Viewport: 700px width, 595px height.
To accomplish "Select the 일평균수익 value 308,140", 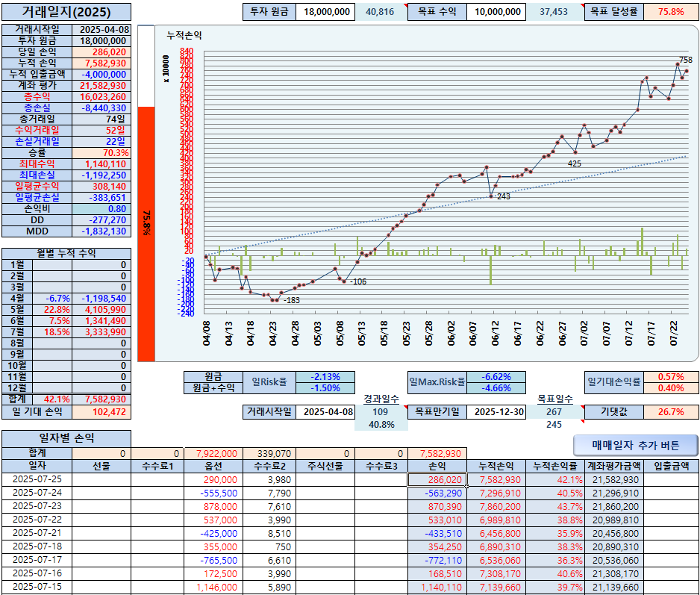I will coord(101,187).
